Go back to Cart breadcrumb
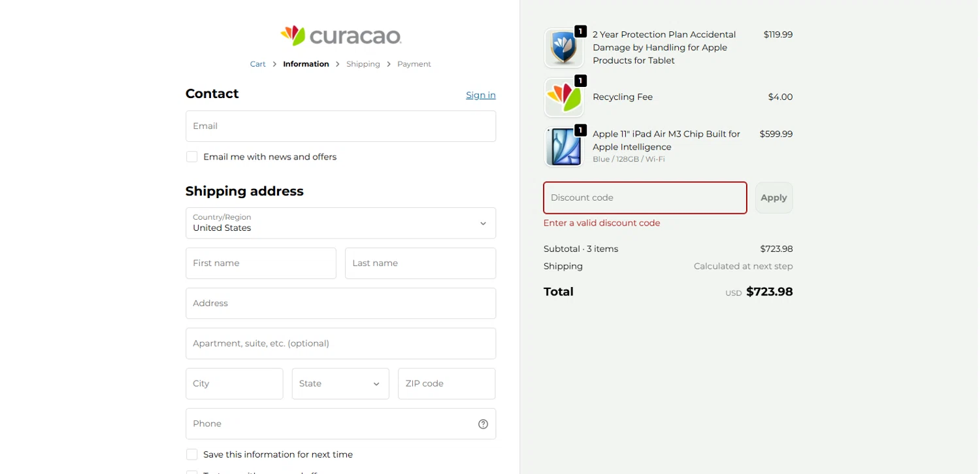Image resolution: width=980 pixels, height=474 pixels. (258, 64)
